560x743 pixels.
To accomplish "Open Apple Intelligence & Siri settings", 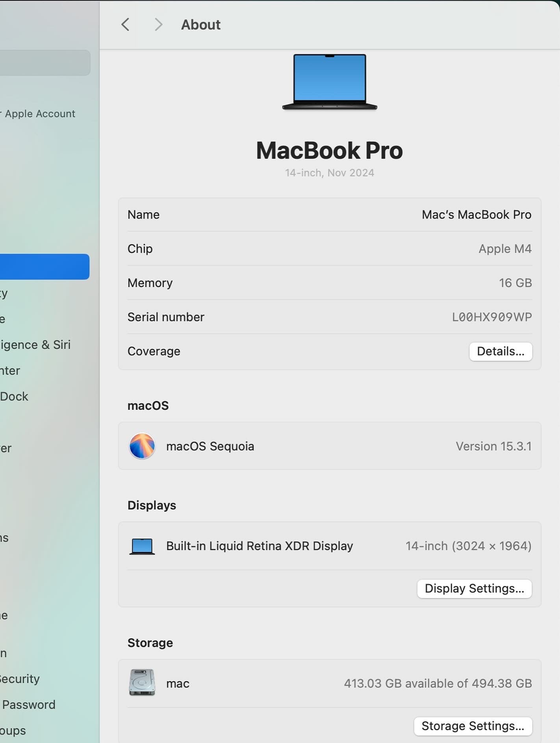I will [35, 345].
